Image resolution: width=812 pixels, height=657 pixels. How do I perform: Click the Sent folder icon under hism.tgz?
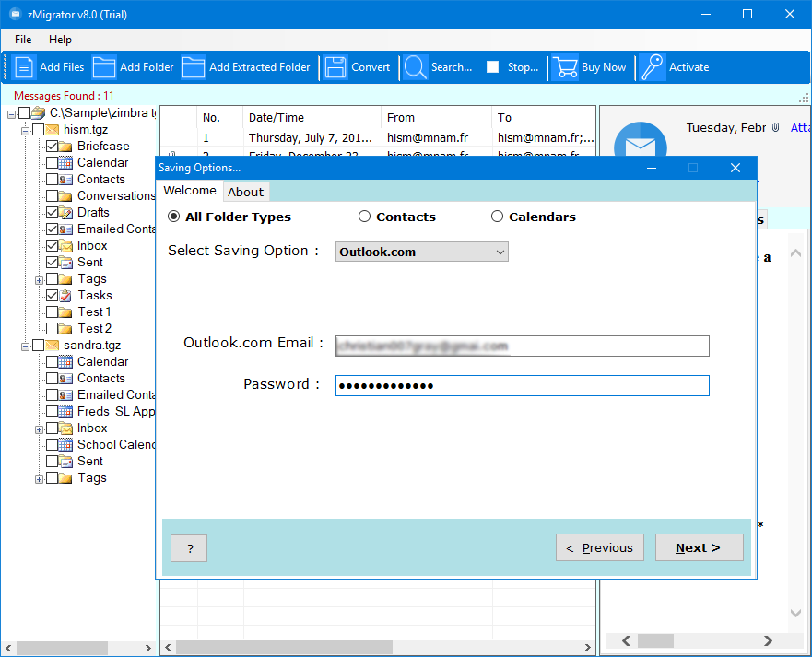pyautogui.click(x=65, y=262)
